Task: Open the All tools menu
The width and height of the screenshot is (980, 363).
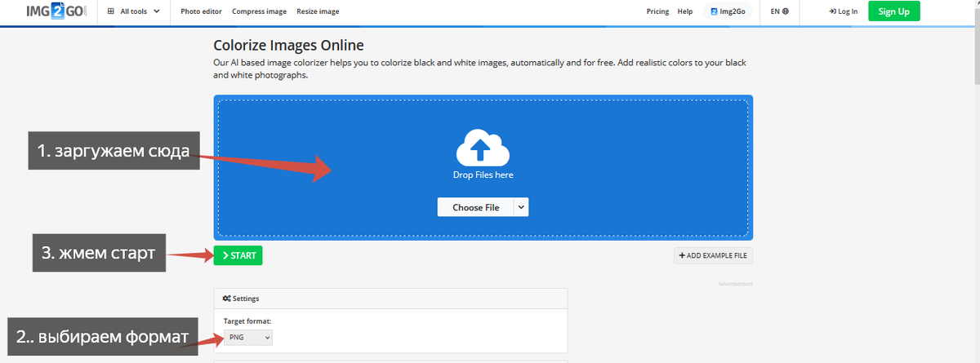Action: 134,11
